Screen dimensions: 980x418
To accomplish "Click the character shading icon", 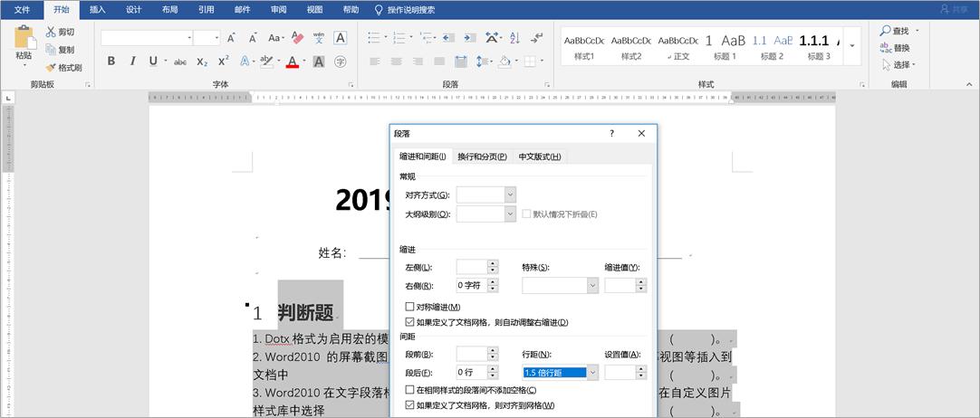I will [x=319, y=62].
